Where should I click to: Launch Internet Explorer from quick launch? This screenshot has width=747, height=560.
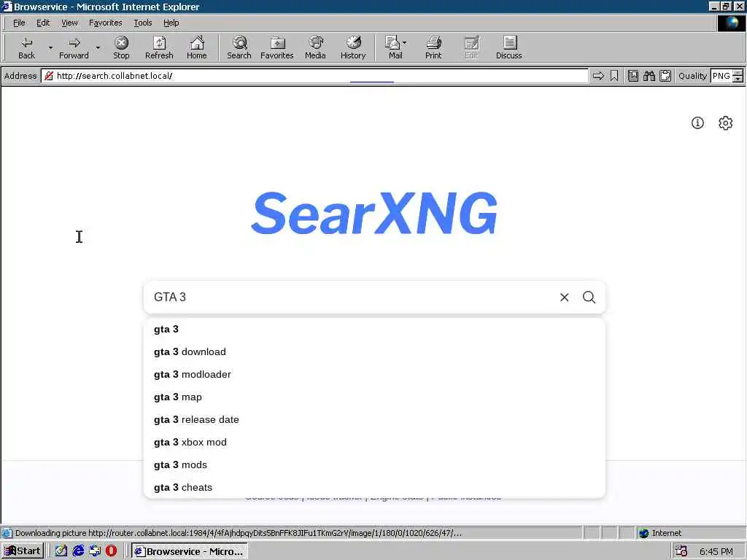[77, 551]
